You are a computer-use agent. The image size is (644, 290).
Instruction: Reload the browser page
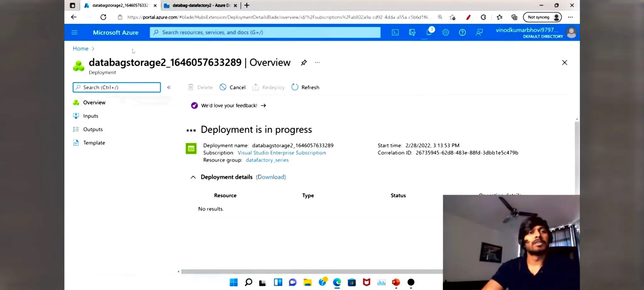point(103,17)
